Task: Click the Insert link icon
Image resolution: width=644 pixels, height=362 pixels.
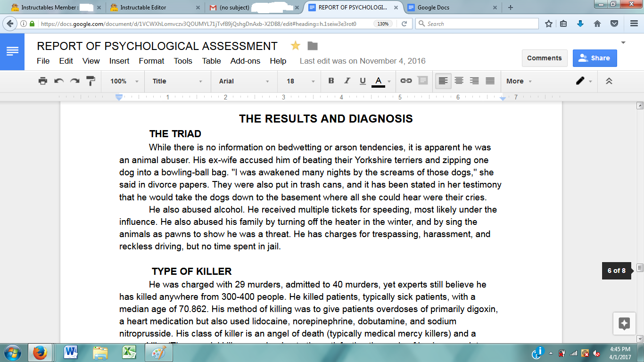Action: tap(405, 81)
